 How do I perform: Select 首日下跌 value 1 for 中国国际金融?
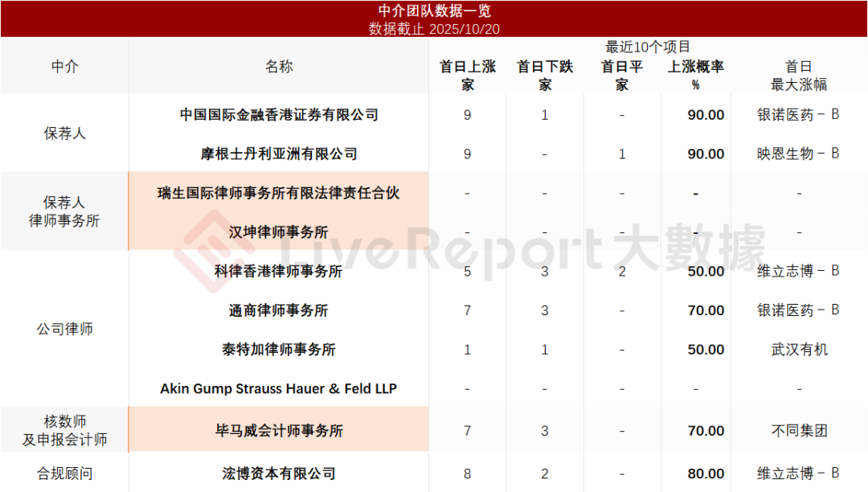pyautogui.click(x=545, y=115)
